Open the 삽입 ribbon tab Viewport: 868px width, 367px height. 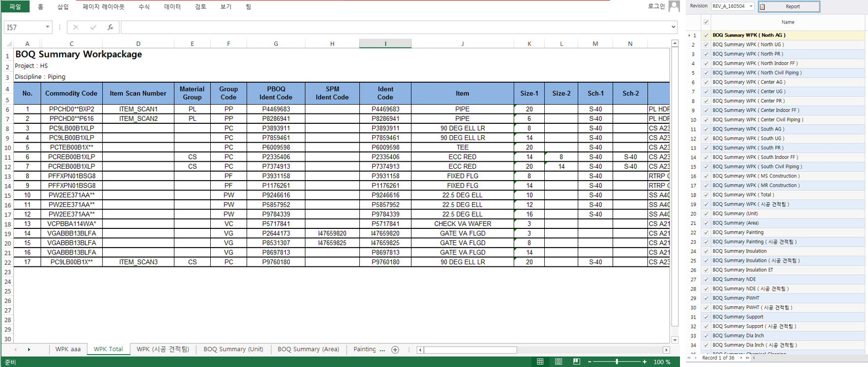pyautogui.click(x=63, y=7)
